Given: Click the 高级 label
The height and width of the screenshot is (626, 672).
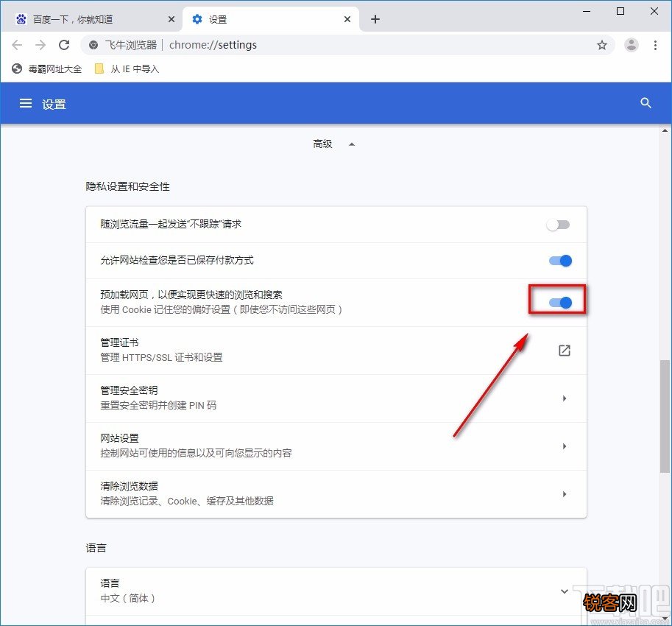Looking at the screenshot, I should tap(322, 144).
